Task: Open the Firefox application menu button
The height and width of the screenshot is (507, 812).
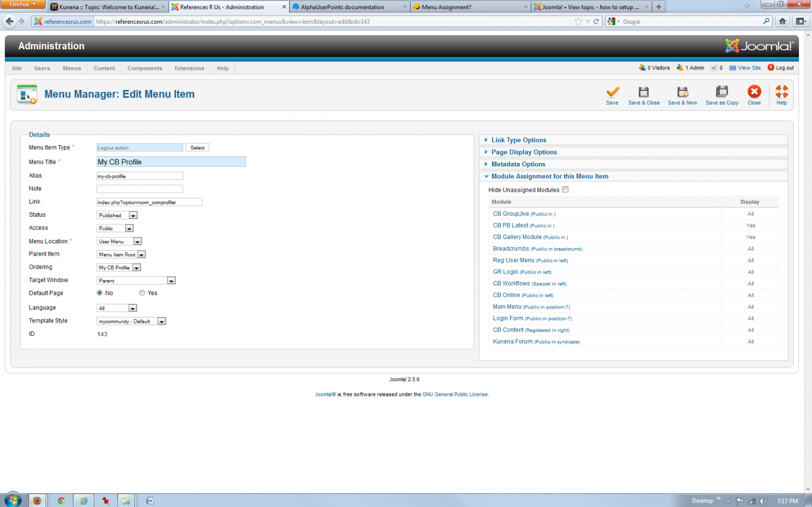Action: tap(22, 4)
